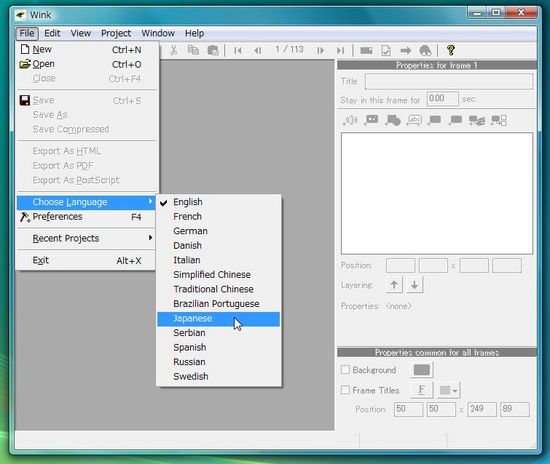The width and height of the screenshot is (550, 464).
Task: Expand the Choose Language submenu arrow
Action: tap(150, 201)
